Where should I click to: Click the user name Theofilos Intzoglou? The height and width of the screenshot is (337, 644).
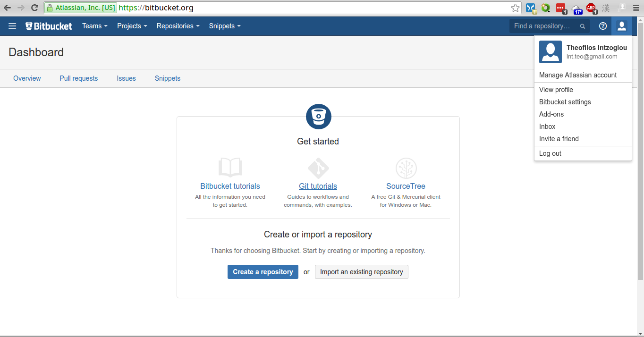click(597, 48)
